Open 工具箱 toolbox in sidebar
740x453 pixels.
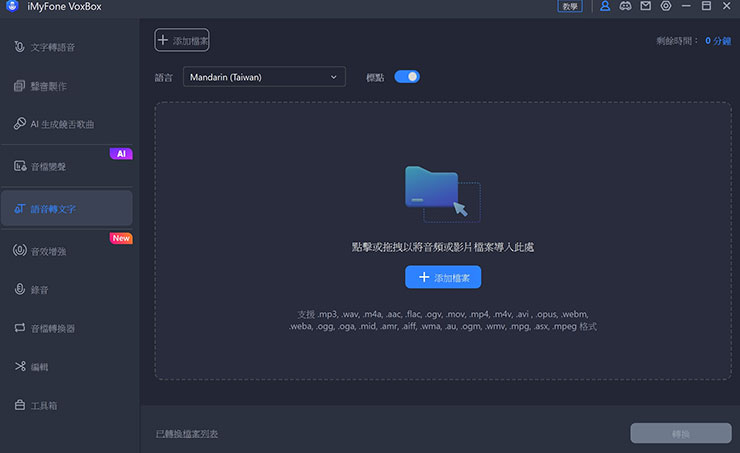coord(66,405)
